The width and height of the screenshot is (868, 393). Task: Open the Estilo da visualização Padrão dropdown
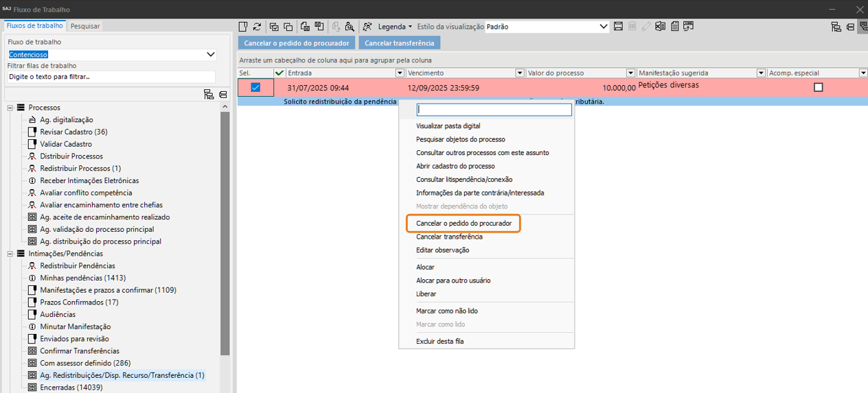[604, 27]
